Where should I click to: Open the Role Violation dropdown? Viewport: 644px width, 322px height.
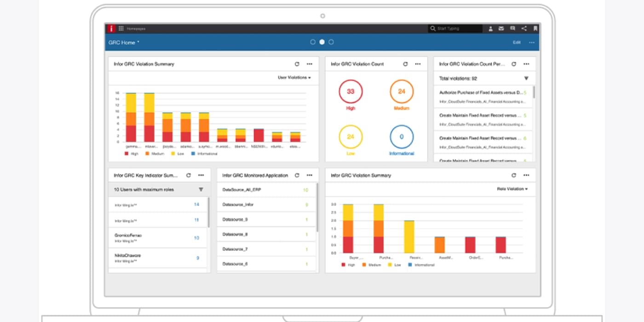(512, 189)
